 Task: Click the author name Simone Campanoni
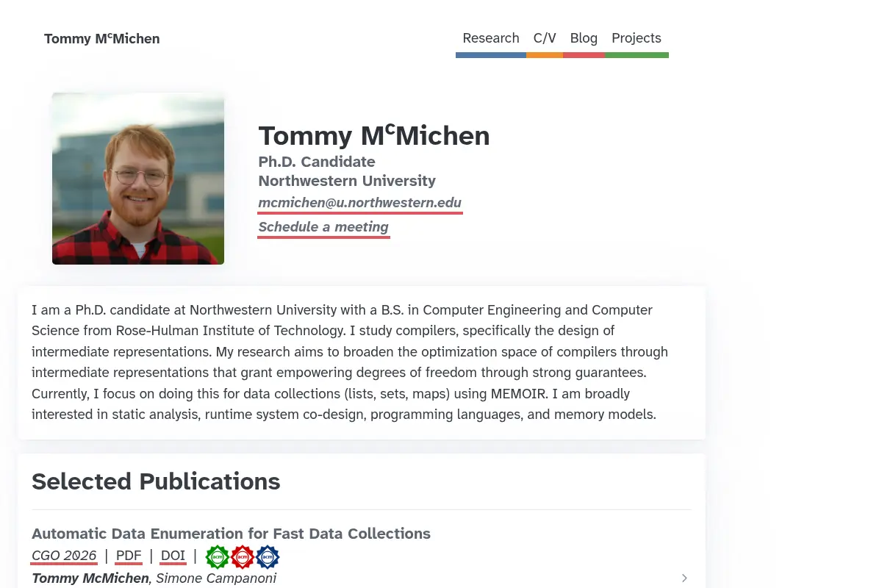pos(216,578)
